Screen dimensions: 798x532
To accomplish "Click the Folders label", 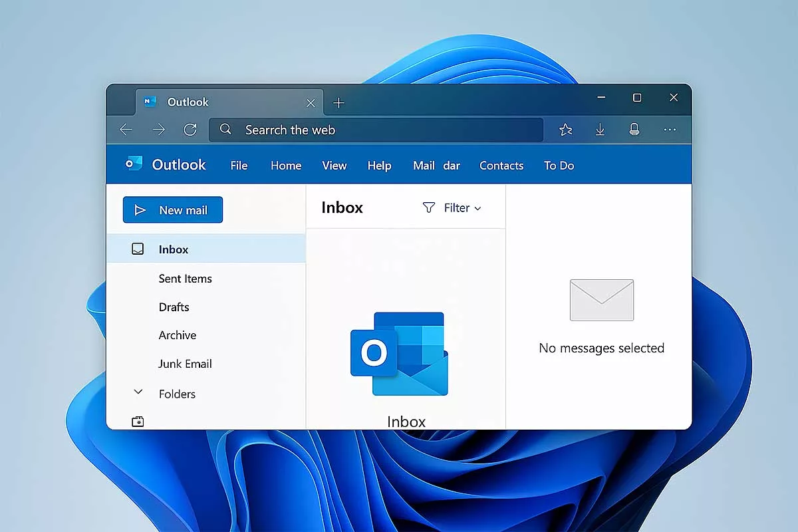I will pos(177,394).
